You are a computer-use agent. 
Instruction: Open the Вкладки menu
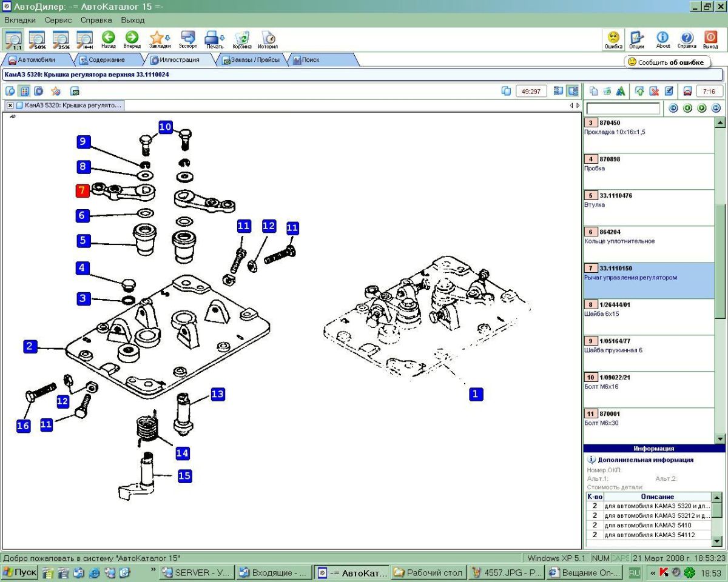point(20,20)
